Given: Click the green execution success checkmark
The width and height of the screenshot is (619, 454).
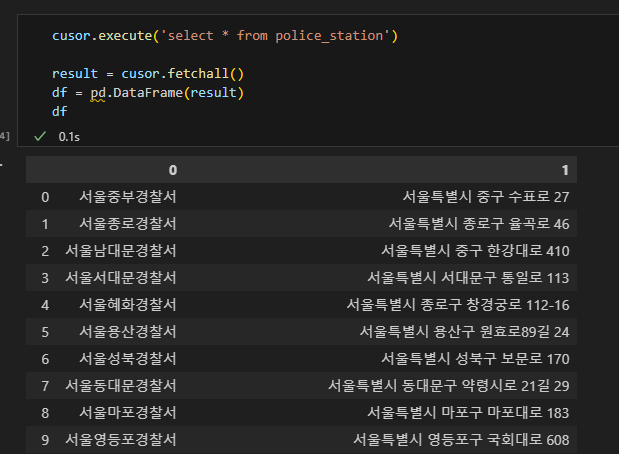Looking at the screenshot, I should coord(40,137).
